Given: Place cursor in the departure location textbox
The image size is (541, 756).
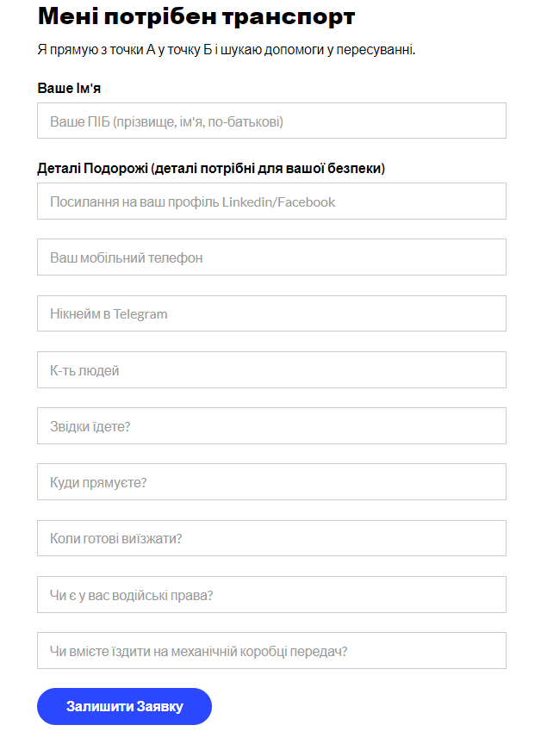Looking at the screenshot, I should (x=271, y=426).
